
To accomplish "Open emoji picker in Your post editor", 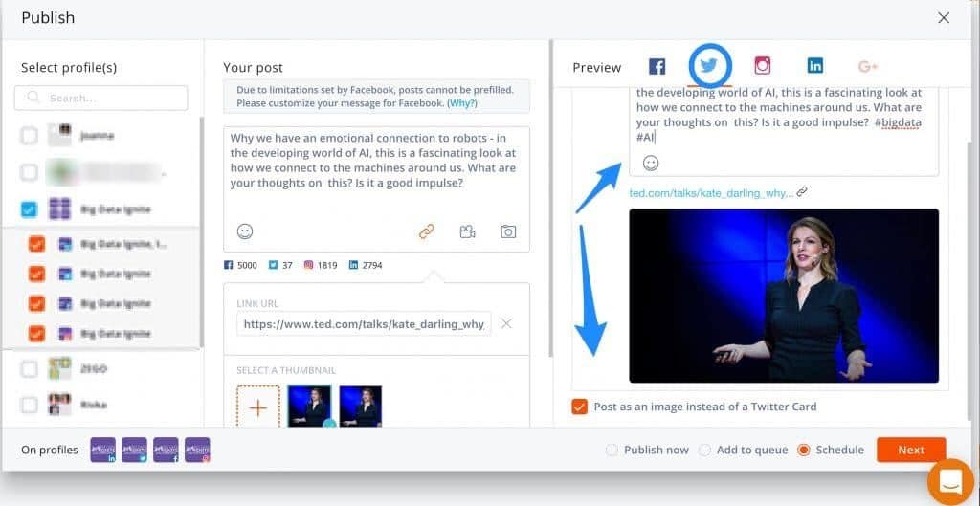I will [245, 231].
